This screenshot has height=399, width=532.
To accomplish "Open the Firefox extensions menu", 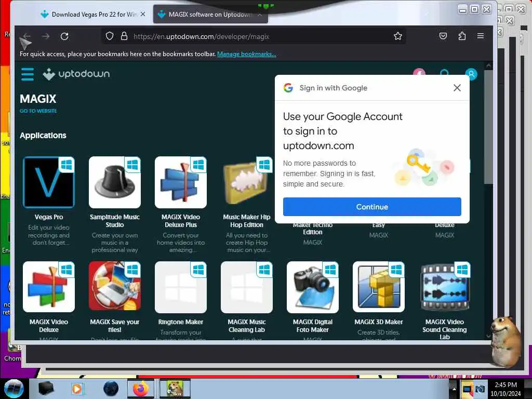I will click(x=462, y=36).
